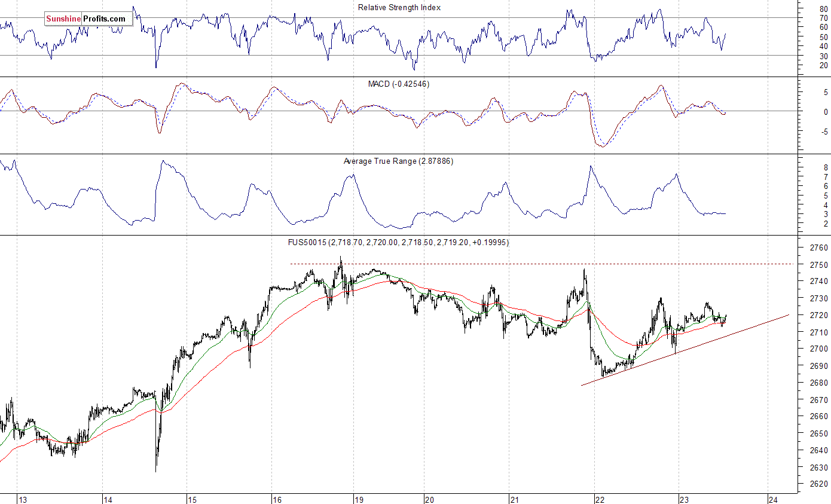Click date label 13 on time axis
The image size is (831, 504).
coord(23,499)
